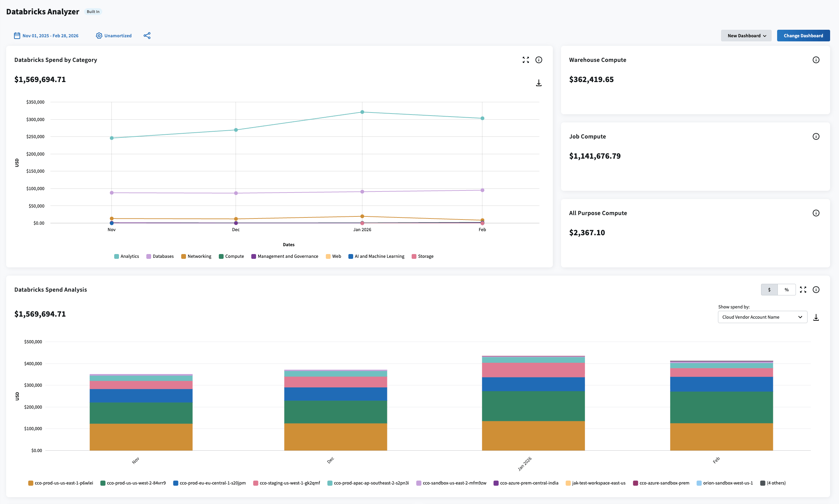Toggle cco-prod-us-us-east-1-p6wlei legend swatch
Image resolution: width=839 pixels, height=504 pixels.
click(31, 483)
